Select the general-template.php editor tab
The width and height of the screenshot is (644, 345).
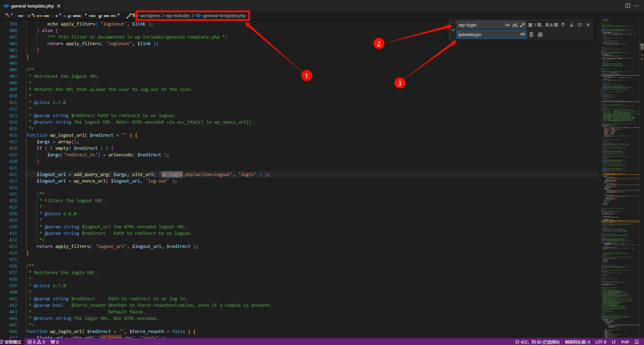[32, 6]
